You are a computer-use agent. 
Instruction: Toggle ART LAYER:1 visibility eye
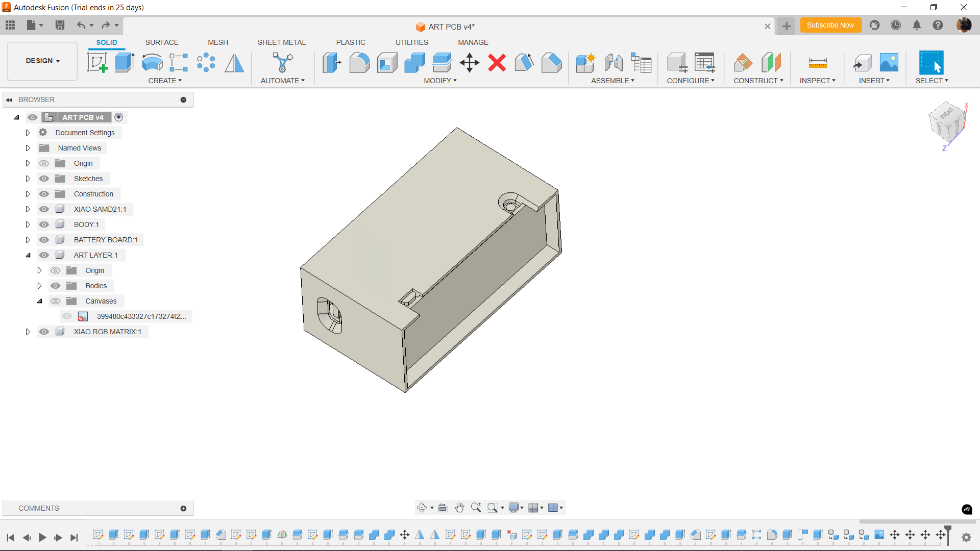coord(44,255)
